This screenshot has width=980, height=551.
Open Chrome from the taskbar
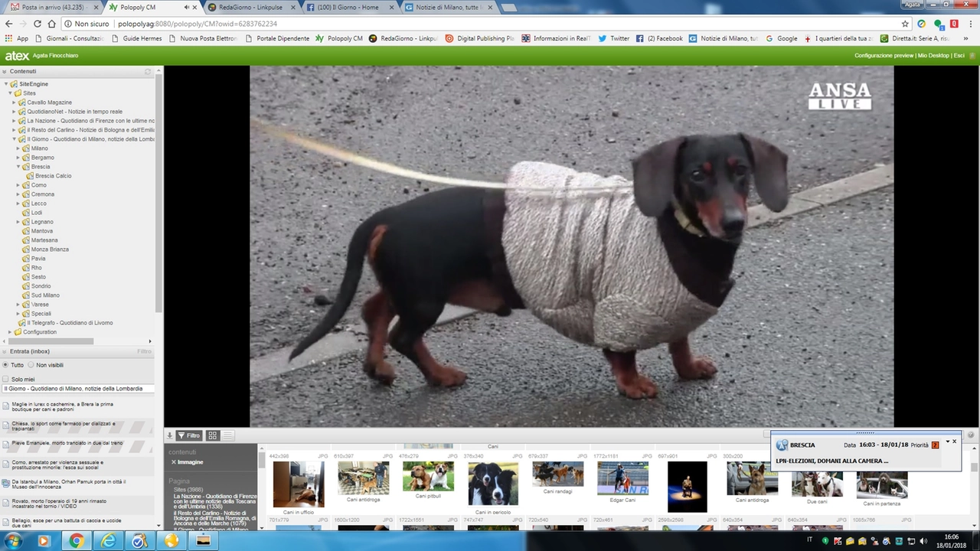[x=77, y=540]
